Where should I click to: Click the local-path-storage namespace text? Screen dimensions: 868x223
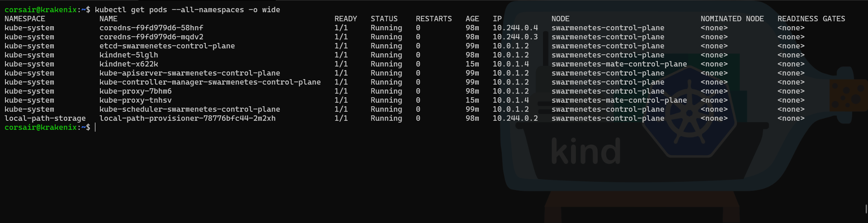(45, 118)
